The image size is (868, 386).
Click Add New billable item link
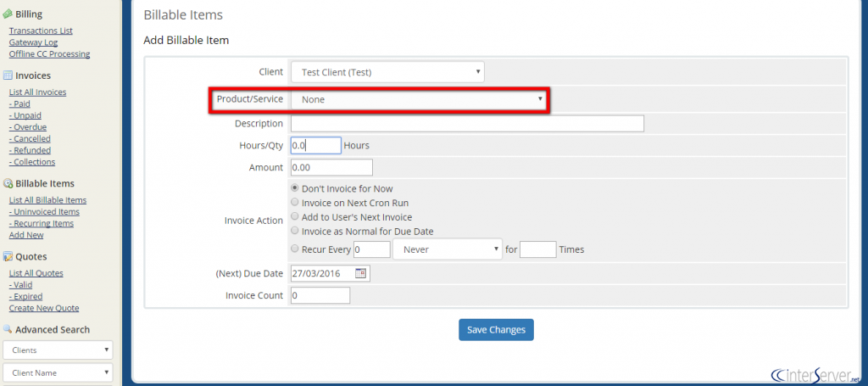(26, 235)
